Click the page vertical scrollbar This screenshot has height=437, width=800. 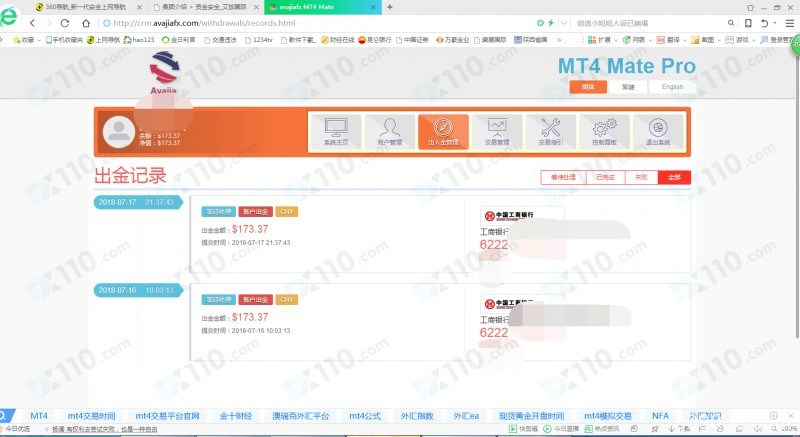(797, 194)
